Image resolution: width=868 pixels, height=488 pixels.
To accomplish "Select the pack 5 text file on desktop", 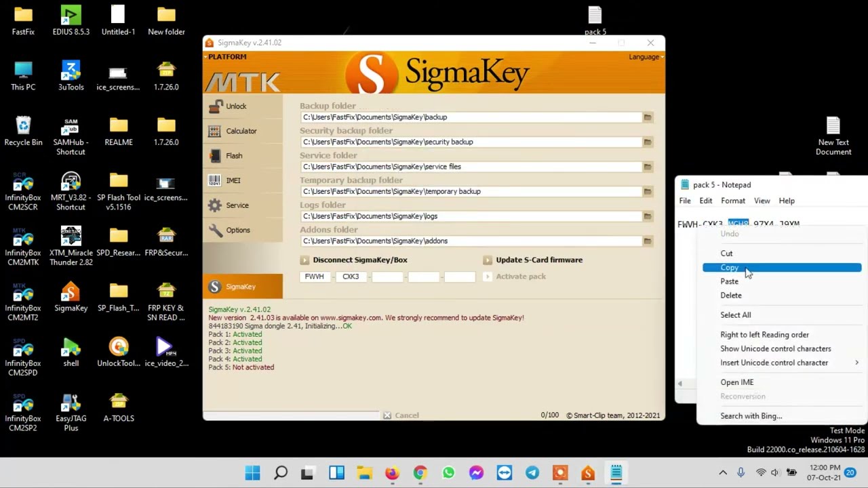I will coord(595,20).
